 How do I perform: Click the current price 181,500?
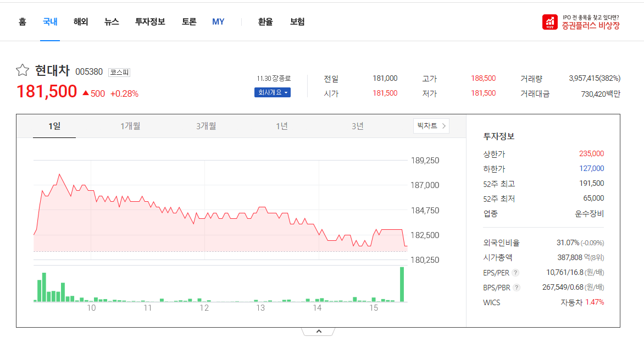coord(47,91)
